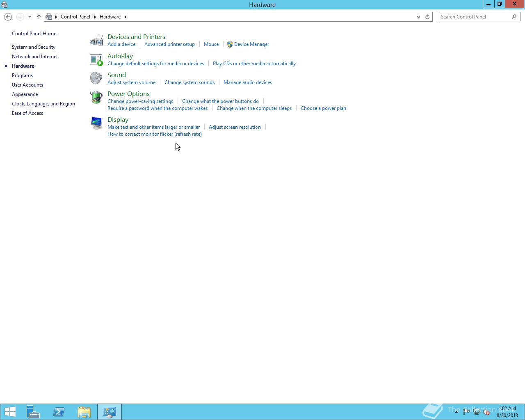Select Hardware in the left sidebar
525x420 pixels.
pyautogui.click(x=23, y=66)
